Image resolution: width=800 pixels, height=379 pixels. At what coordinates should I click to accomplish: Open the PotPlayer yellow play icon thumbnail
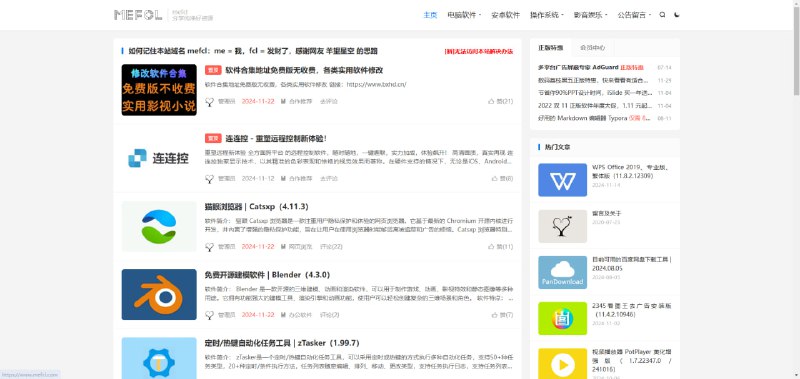562,364
